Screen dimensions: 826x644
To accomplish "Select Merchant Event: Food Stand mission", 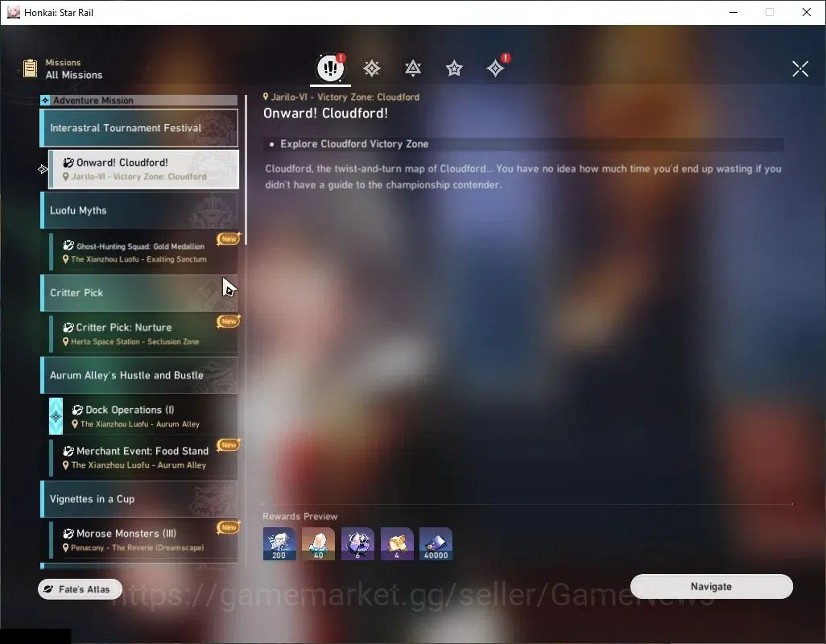I will coord(143,457).
